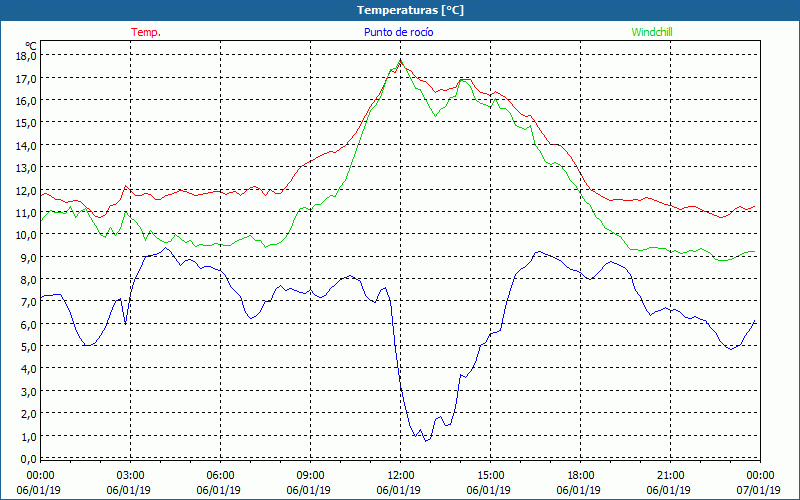The image size is (800, 500).
Task: Click the 14,0 y-axis value
Action: tap(26, 145)
